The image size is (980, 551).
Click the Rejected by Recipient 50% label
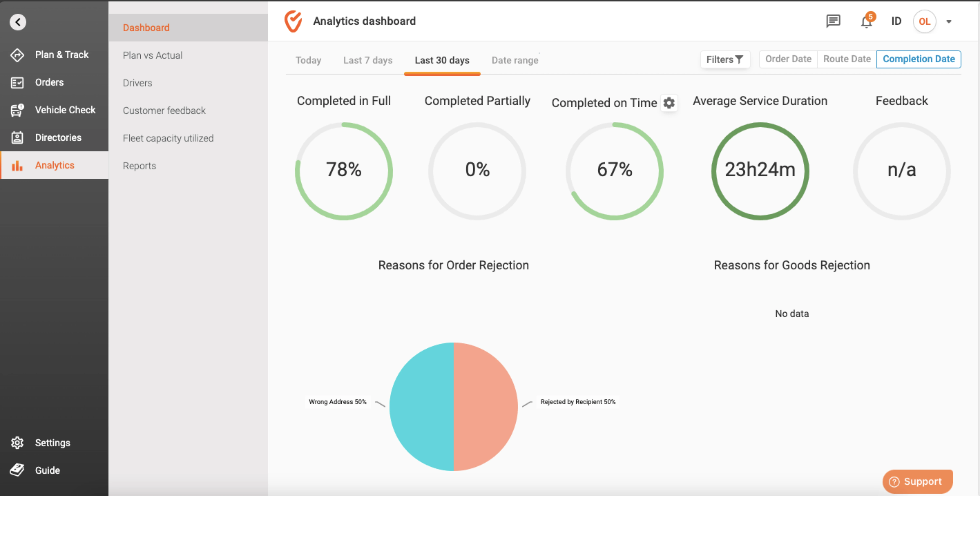578,402
